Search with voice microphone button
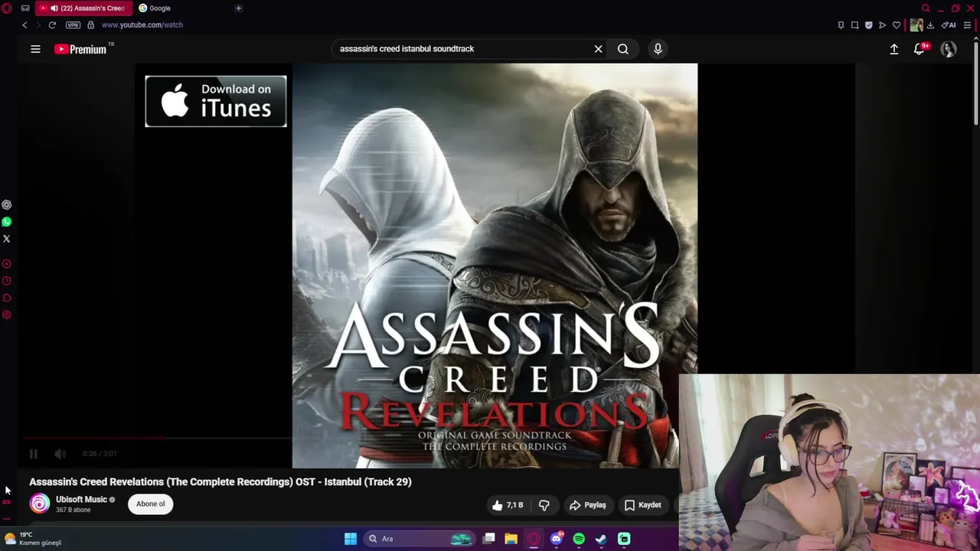 click(x=658, y=49)
